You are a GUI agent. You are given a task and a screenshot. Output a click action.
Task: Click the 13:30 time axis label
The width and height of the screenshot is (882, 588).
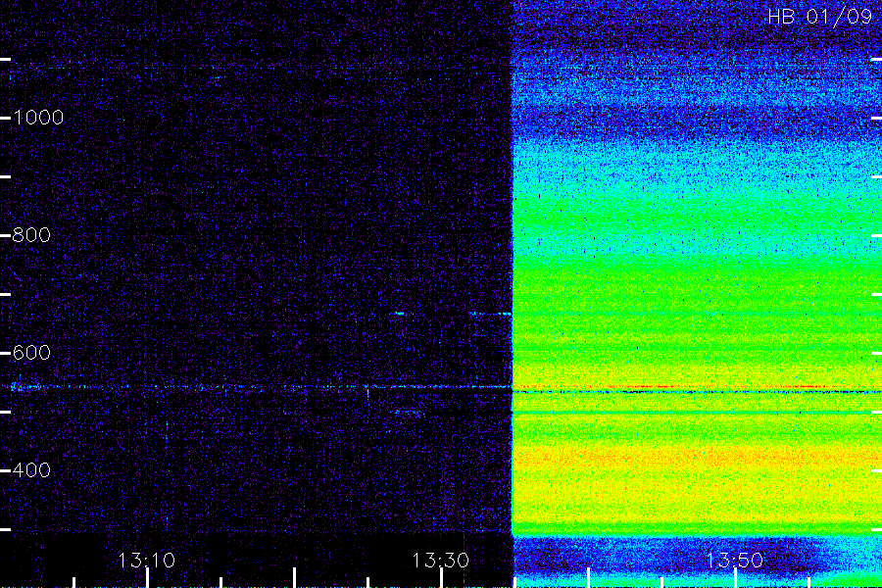440,561
